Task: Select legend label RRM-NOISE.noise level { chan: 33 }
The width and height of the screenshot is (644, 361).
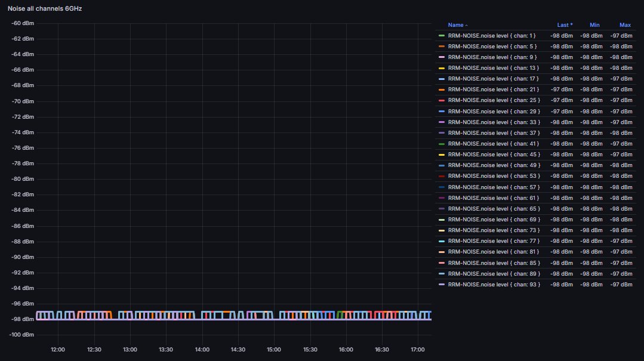Action: click(x=494, y=122)
